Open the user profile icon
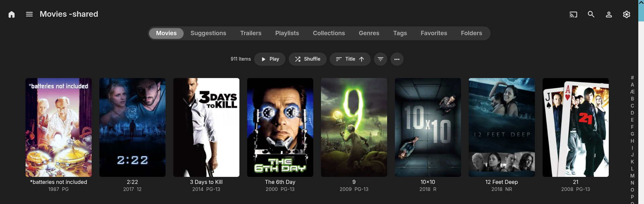The height and width of the screenshot is (204, 644). 609,14
